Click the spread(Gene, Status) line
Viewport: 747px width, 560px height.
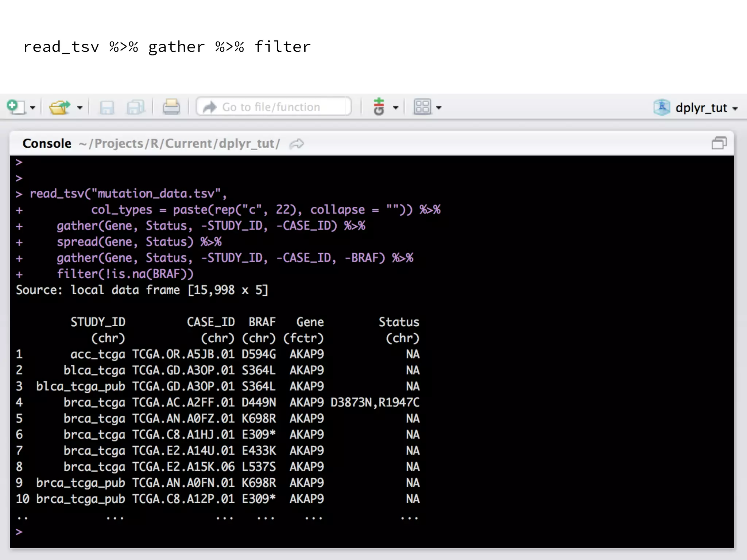[x=139, y=242]
